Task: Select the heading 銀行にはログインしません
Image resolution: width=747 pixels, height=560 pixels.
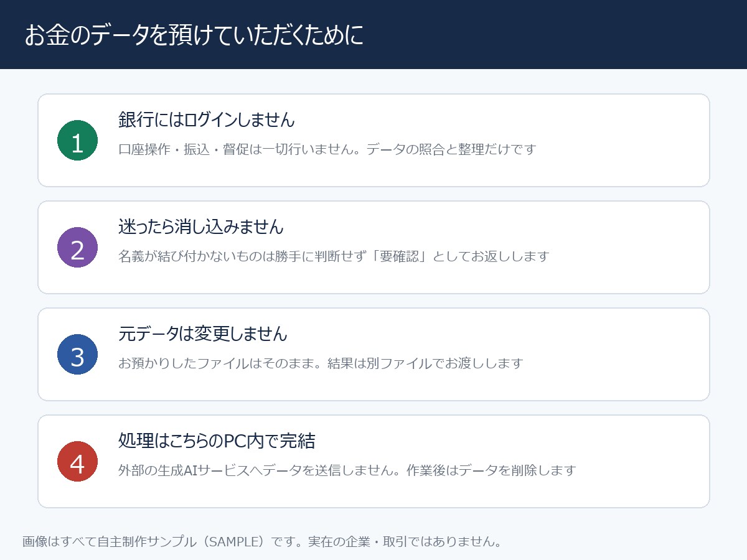Action: (x=207, y=119)
